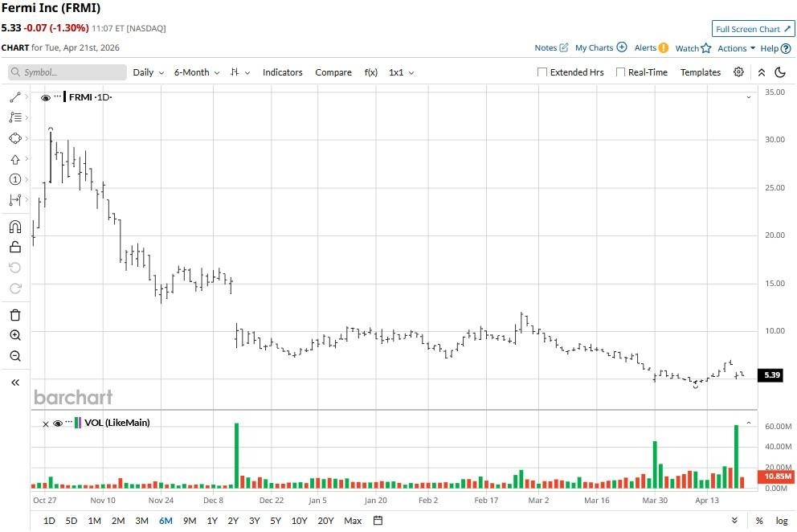Select the 5D range
Screen dimensions: 797x532
(72, 520)
